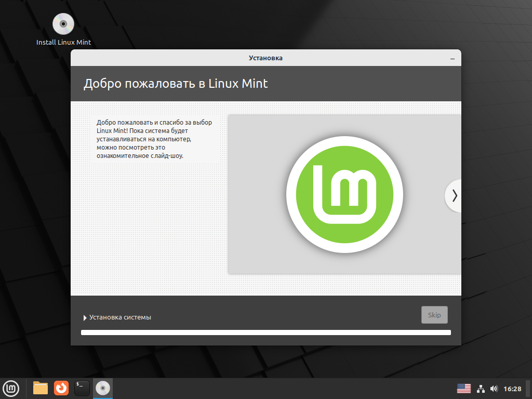
Task: Click the Установка window title bar
Action: 265,58
